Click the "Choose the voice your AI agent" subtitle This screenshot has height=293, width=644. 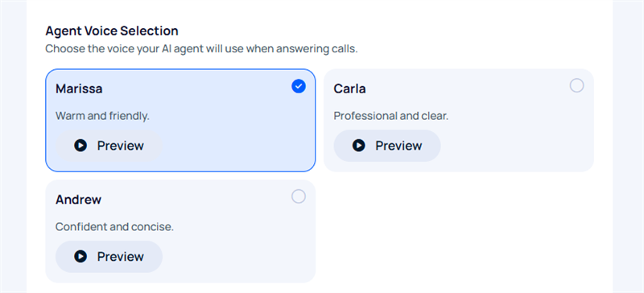[x=202, y=49]
